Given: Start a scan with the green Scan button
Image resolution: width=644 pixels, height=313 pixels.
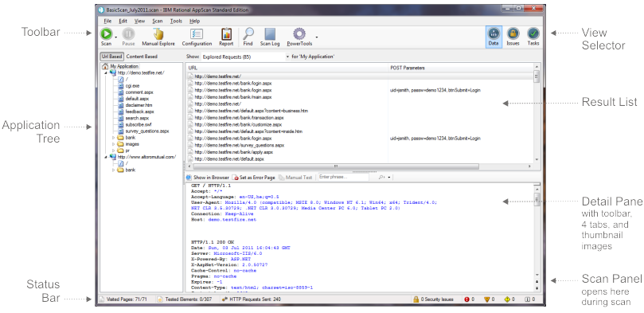Looking at the screenshot, I should (x=106, y=37).
